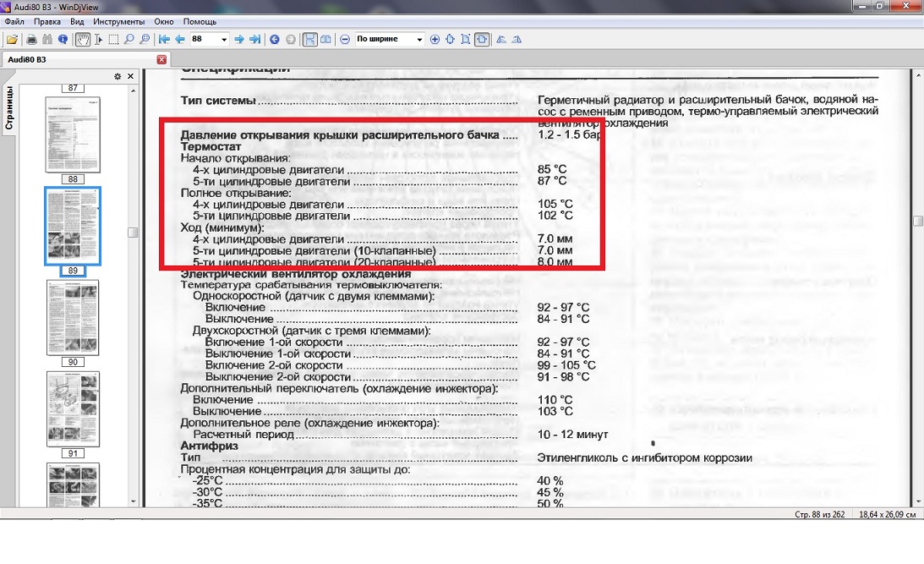Image resolution: width=924 pixels, height=564 pixels.
Task: Toggle side-by-side pages layout
Action: click(x=326, y=40)
